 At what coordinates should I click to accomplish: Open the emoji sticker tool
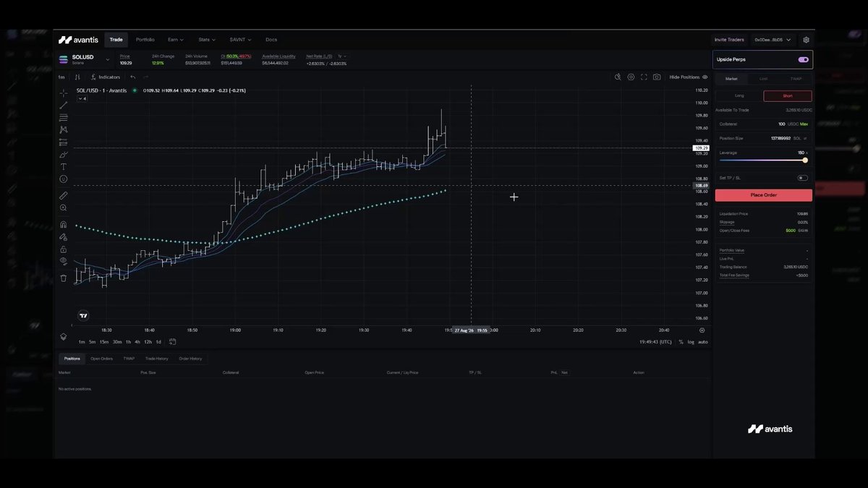[x=64, y=179]
